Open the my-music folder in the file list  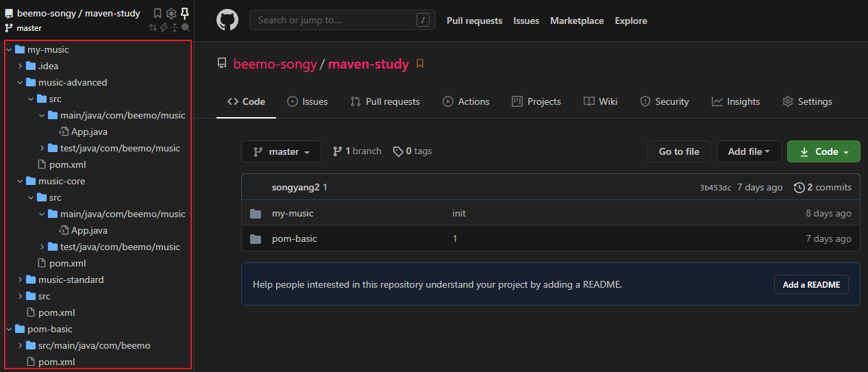[x=293, y=214]
